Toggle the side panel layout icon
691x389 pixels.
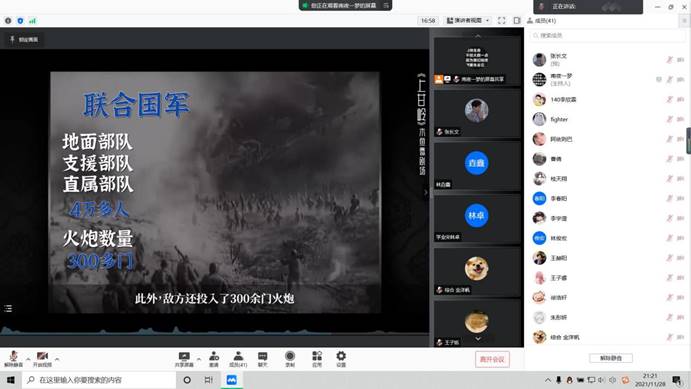click(x=516, y=21)
